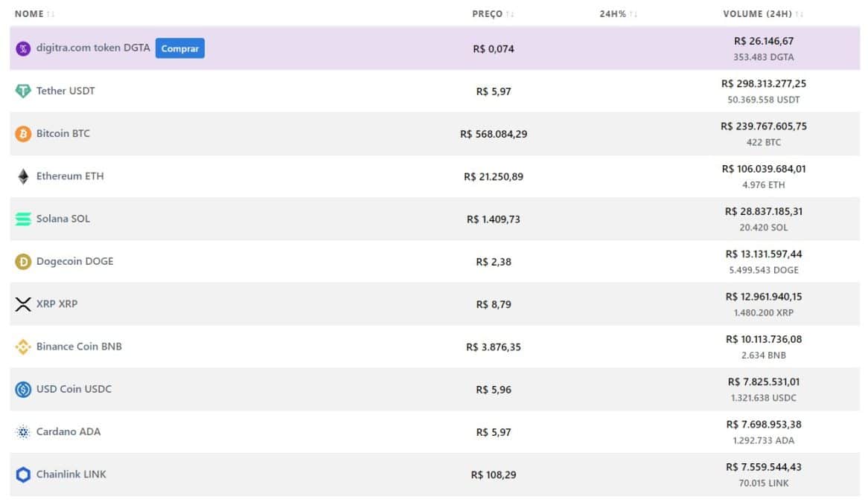Select the XRP price R$ 8,79
The height and width of the screenshot is (502, 868).
pos(494,304)
